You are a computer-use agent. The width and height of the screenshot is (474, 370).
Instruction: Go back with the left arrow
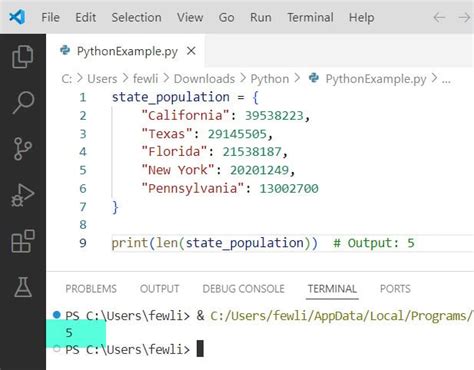pyautogui.click(x=439, y=17)
